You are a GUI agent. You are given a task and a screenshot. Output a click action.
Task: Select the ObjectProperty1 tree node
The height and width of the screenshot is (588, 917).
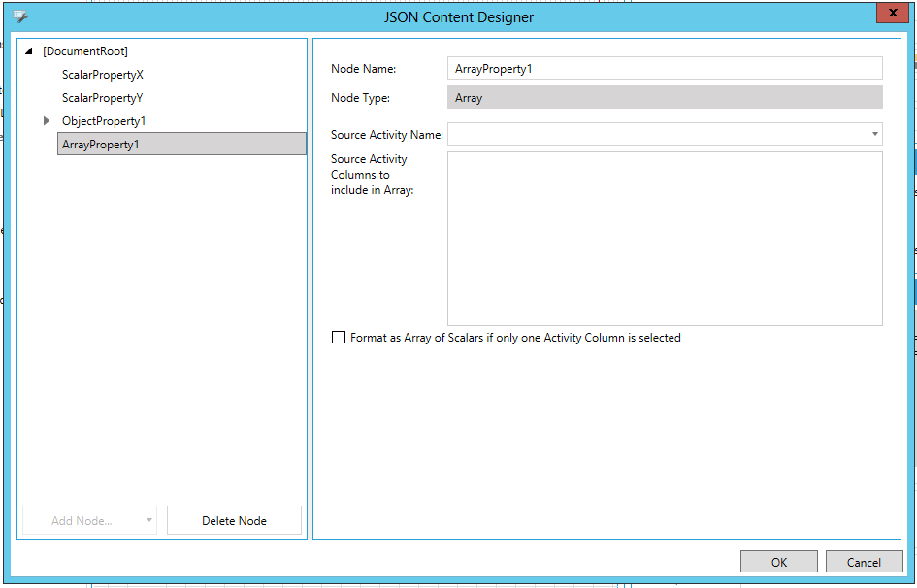click(104, 121)
